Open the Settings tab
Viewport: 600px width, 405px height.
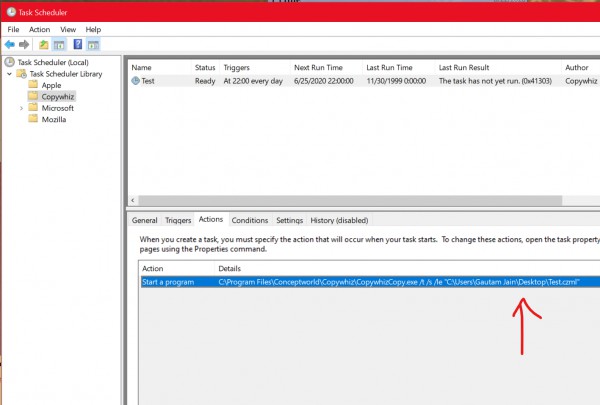[289, 220]
